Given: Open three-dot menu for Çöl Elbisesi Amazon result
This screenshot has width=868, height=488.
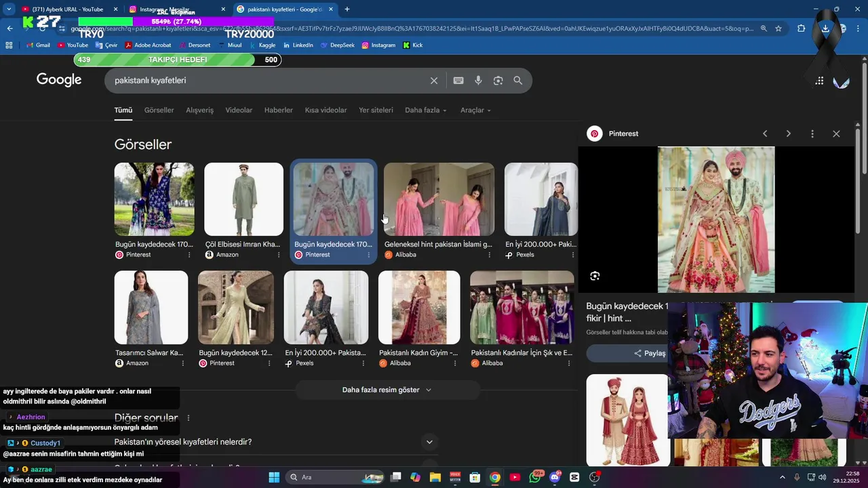Looking at the screenshot, I should pos(279,255).
